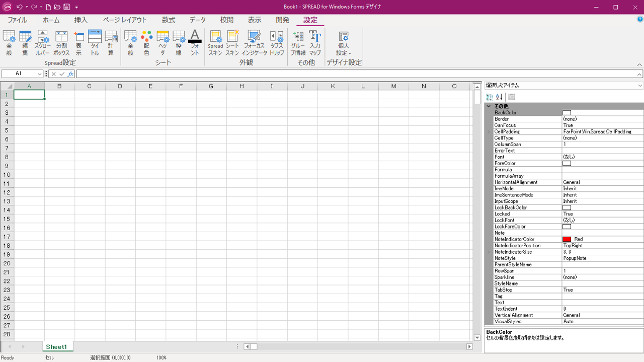Open the 入力マップ editor
Screen dimensions: 644x362
[x=315, y=43]
